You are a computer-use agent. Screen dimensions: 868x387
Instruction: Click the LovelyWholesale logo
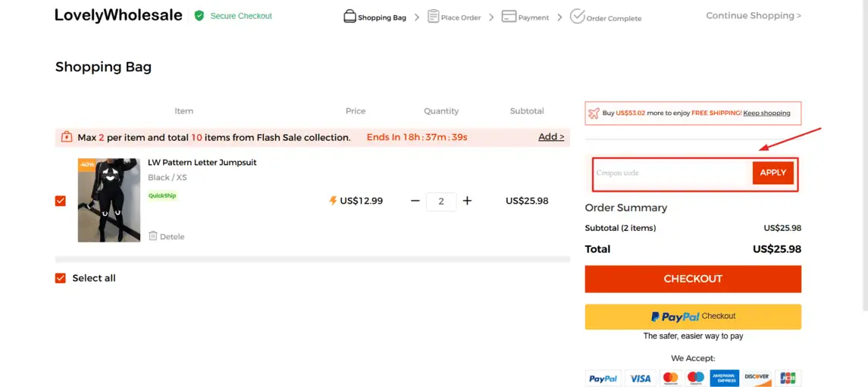coord(118,15)
